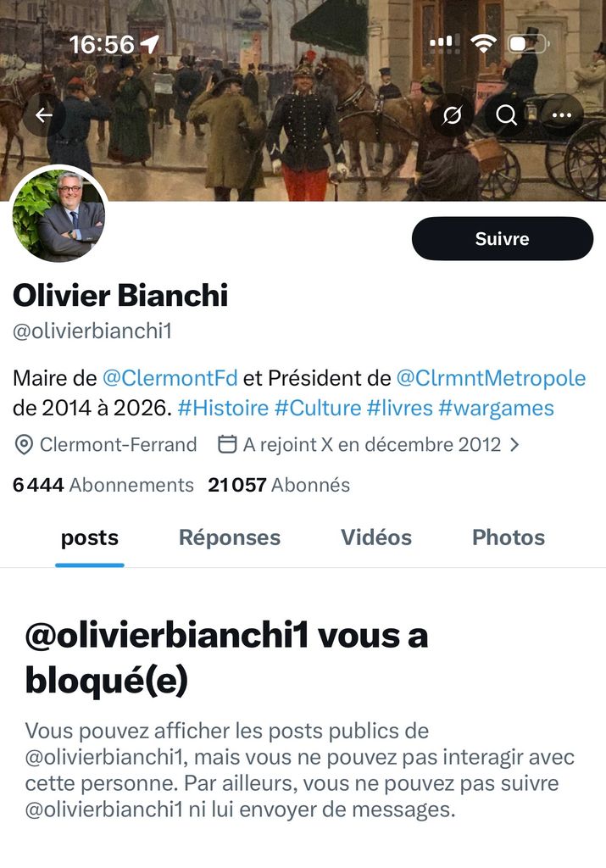Tap the Wi-Fi status icon
606x868 pixels.
(x=482, y=43)
